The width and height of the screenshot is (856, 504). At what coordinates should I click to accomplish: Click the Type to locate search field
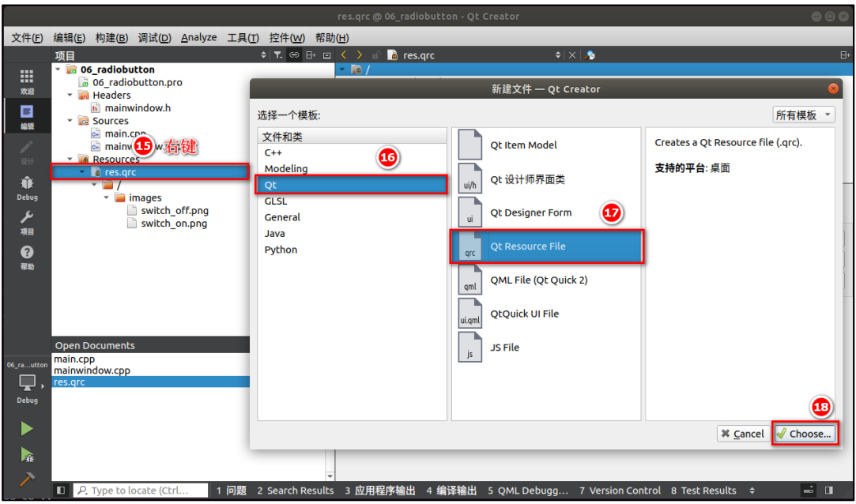[x=141, y=491]
